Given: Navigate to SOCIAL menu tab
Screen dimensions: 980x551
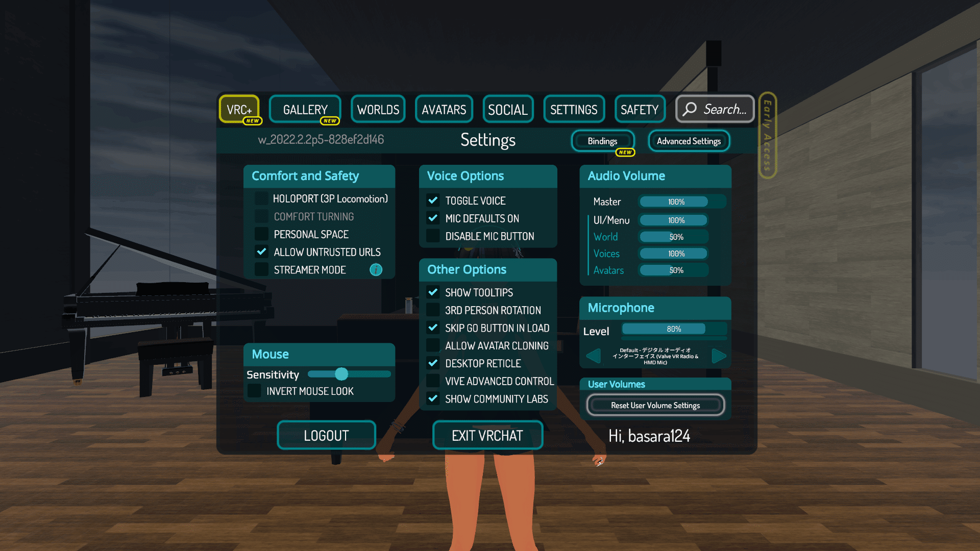Looking at the screenshot, I should pyautogui.click(x=507, y=108).
